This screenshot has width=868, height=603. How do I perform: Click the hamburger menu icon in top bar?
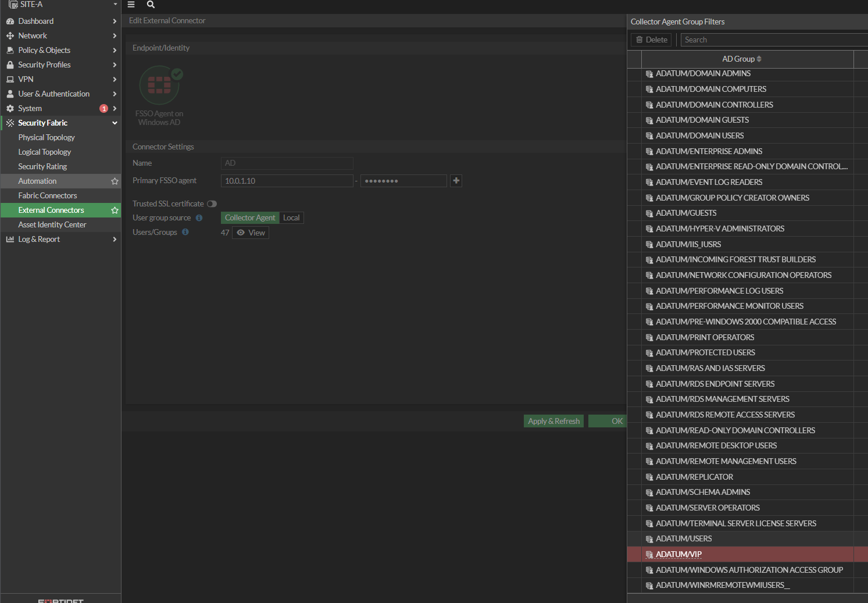pyautogui.click(x=131, y=5)
